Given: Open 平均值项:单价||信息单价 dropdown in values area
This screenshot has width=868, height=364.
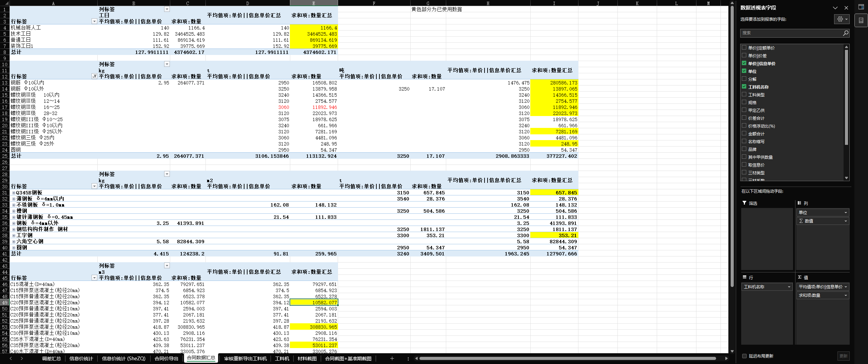Looking at the screenshot, I should (846, 287).
